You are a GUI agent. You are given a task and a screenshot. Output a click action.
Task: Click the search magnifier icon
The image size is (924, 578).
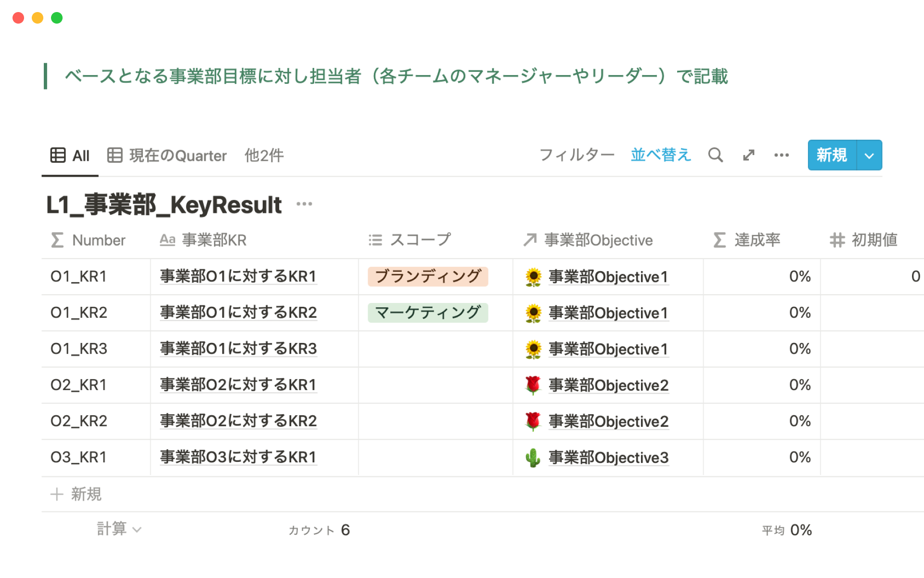(x=715, y=155)
